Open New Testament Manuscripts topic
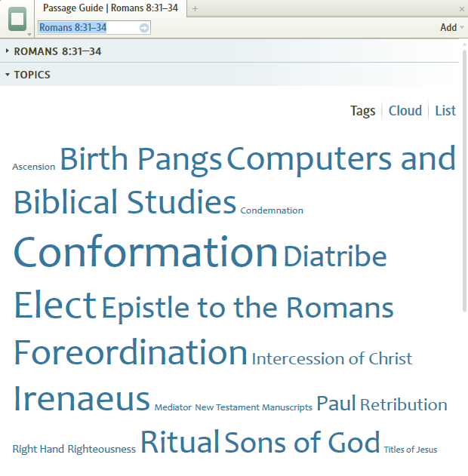468x476 pixels. click(x=254, y=407)
